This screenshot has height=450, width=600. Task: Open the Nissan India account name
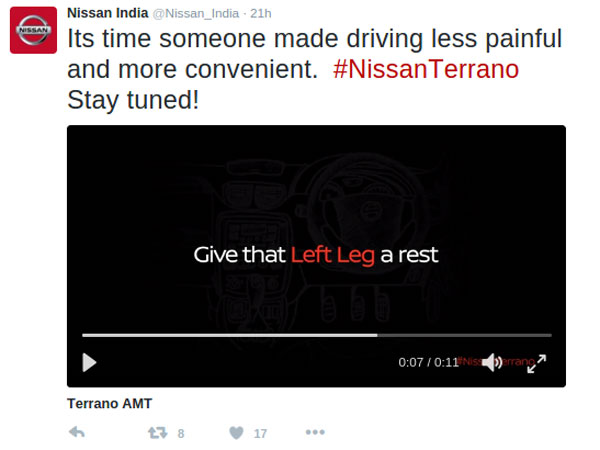[x=108, y=13]
